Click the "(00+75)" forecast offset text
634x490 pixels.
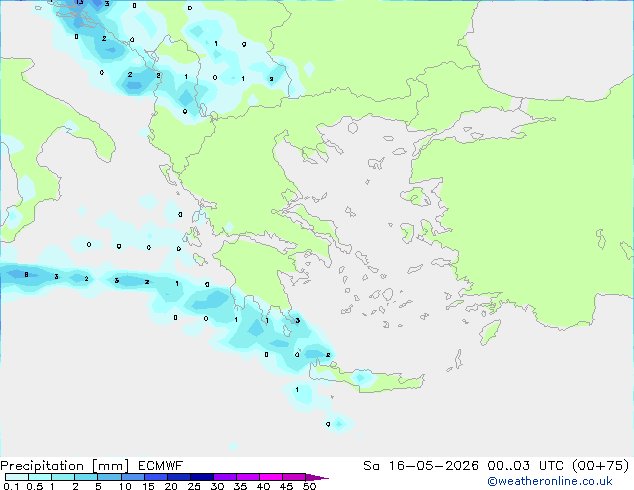pos(601,466)
